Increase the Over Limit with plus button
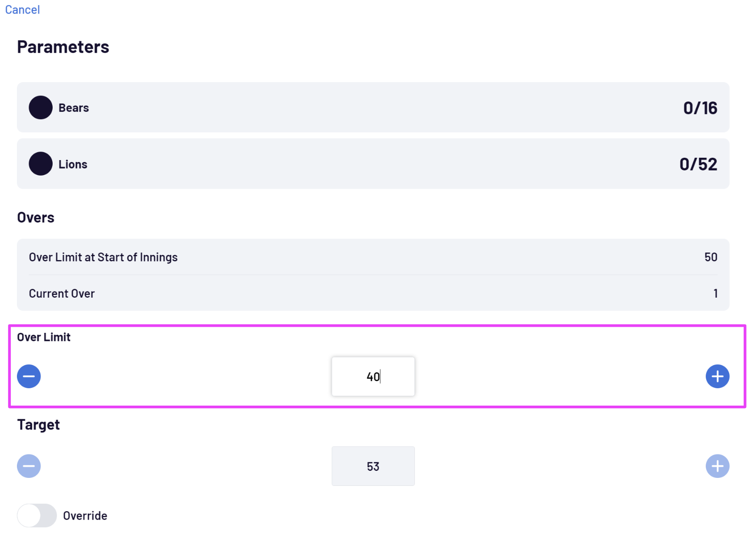 (717, 377)
